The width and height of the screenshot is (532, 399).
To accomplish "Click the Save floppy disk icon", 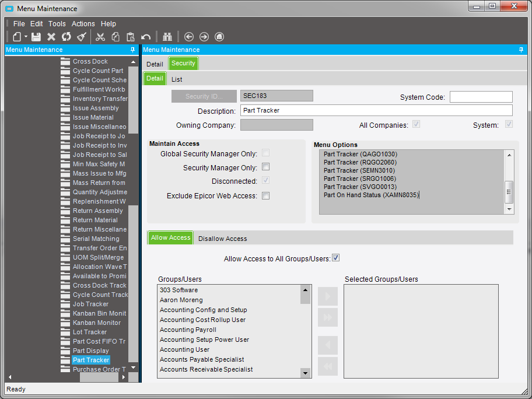I will 36,37.
